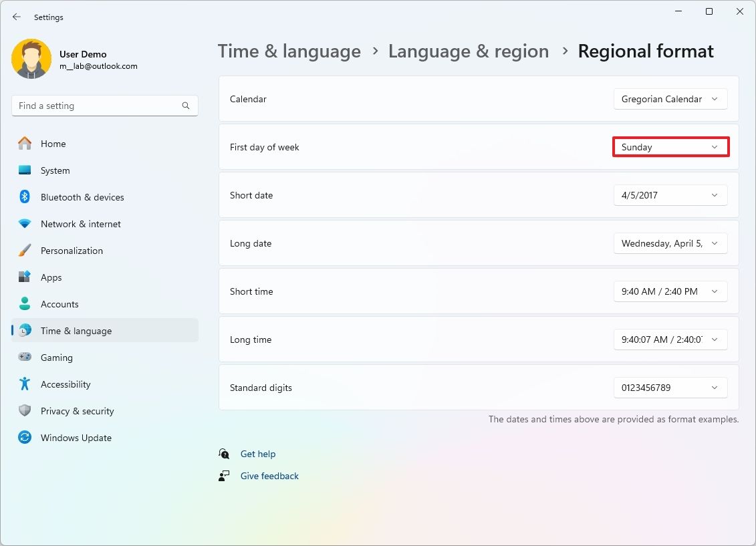
Task: Expand the First day of week selector
Action: point(670,146)
